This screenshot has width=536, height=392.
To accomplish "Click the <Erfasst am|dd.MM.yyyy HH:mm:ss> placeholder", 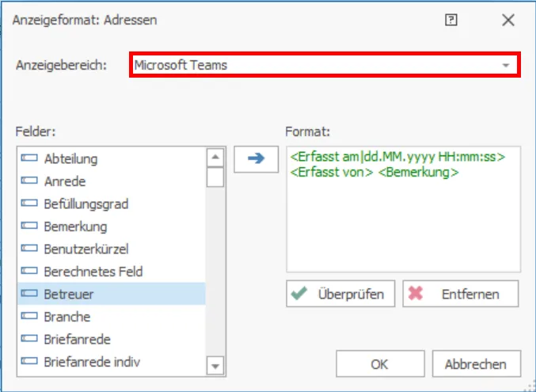I will [397, 157].
